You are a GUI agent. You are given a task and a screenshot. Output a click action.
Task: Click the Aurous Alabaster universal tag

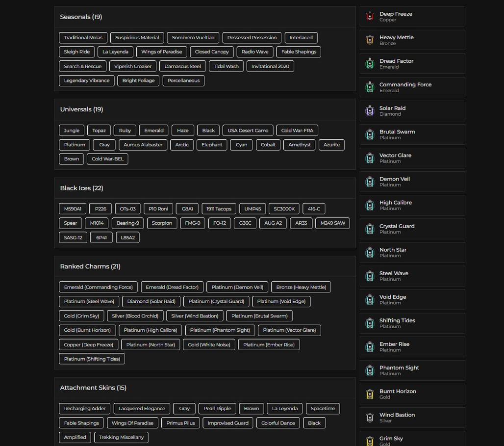(x=143, y=144)
